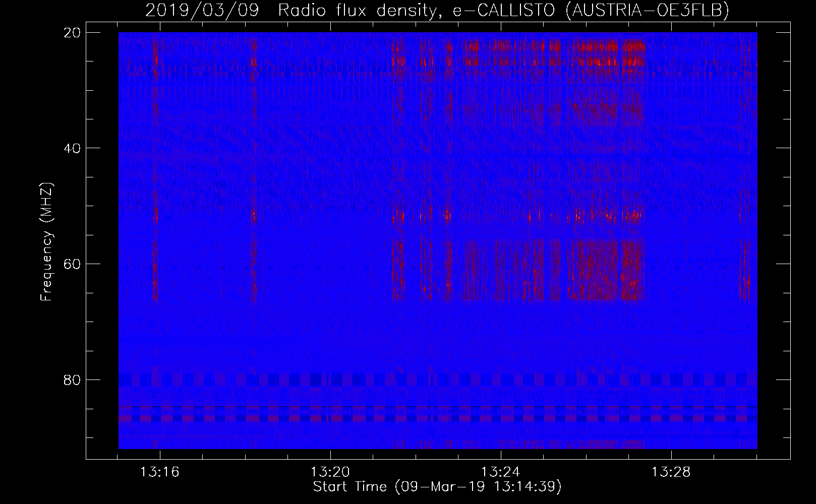
Task: Click the 13:16 time tick label
Action: tap(160, 472)
